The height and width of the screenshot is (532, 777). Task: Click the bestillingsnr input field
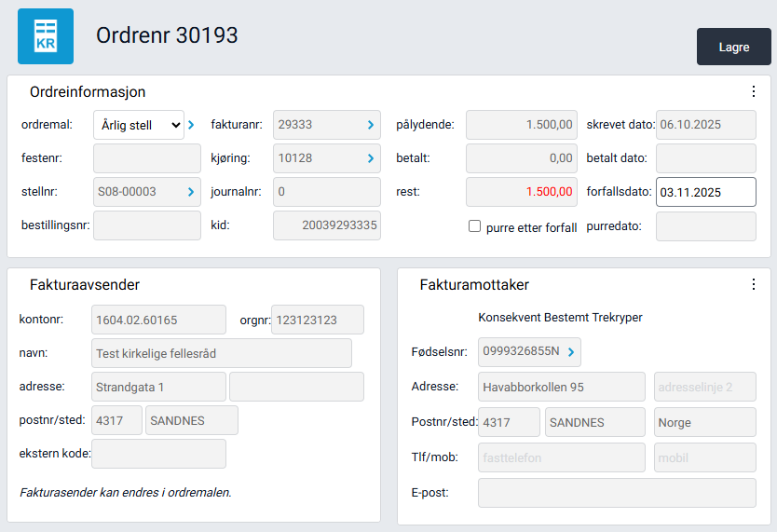[x=147, y=226]
